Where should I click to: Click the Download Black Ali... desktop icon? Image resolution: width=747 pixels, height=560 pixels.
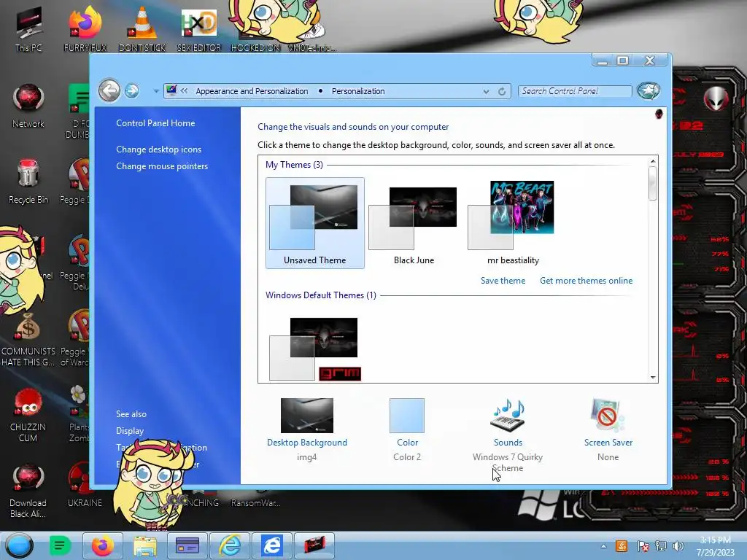[x=28, y=491]
